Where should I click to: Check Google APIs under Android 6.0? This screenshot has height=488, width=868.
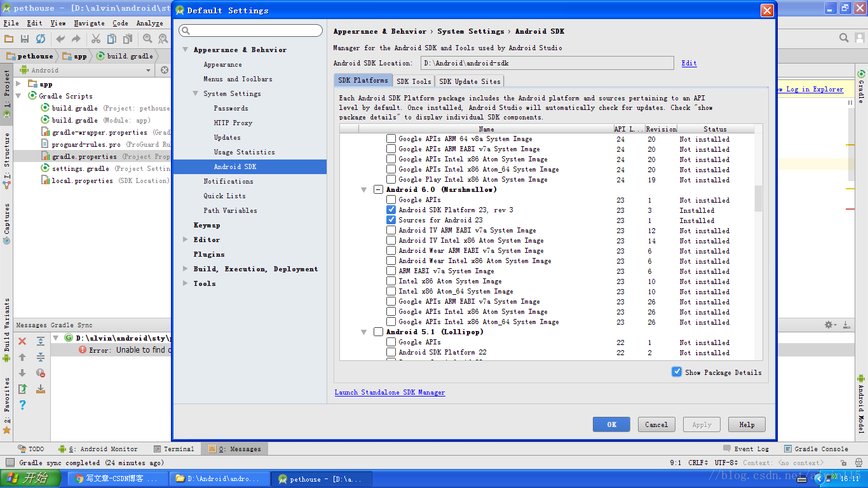pos(391,200)
